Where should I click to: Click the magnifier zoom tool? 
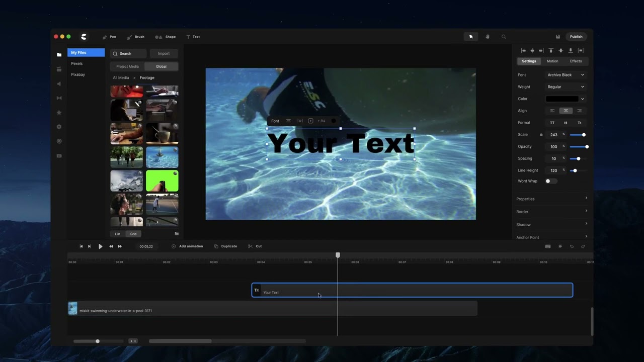click(x=504, y=37)
